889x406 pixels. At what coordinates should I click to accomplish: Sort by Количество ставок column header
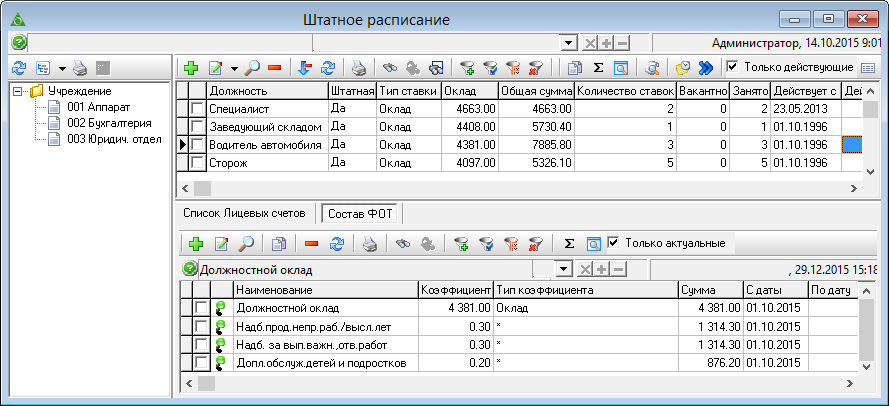[x=626, y=91]
